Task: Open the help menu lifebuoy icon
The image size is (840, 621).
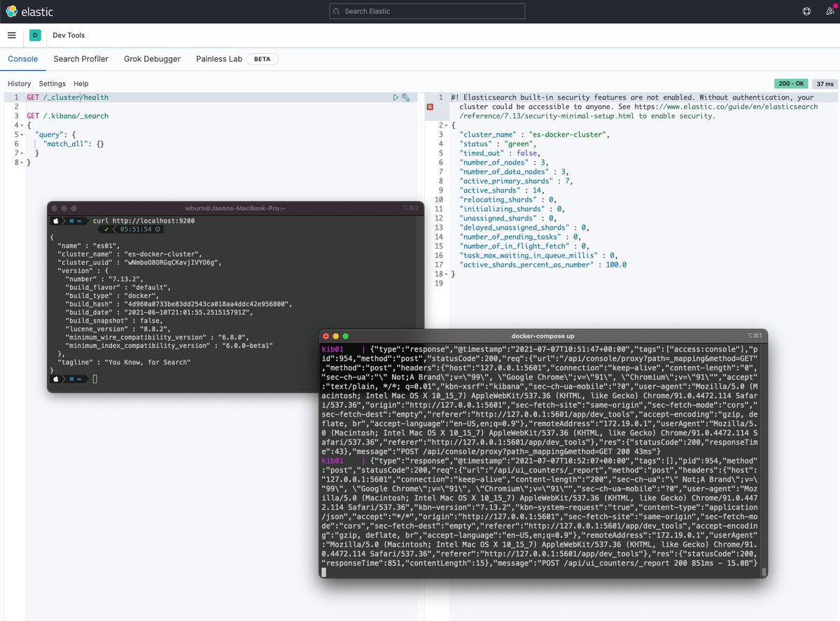Action: point(806,11)
